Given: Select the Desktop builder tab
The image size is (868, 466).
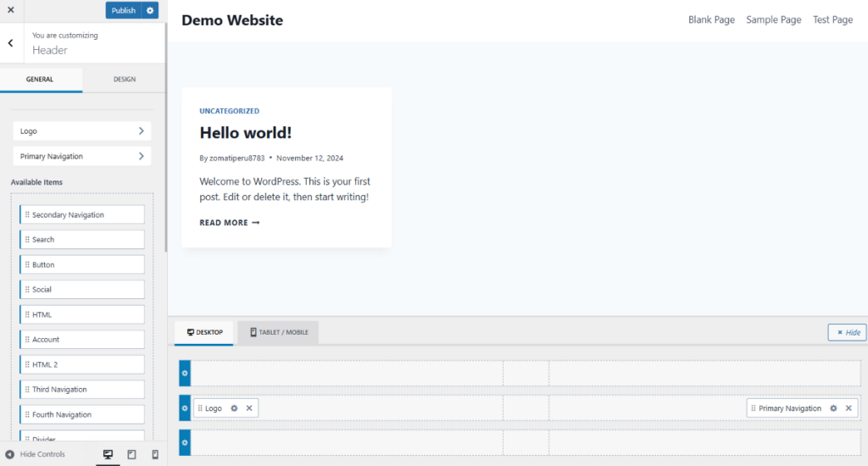Looking at the screenshot, I should [x=204, y=333].
